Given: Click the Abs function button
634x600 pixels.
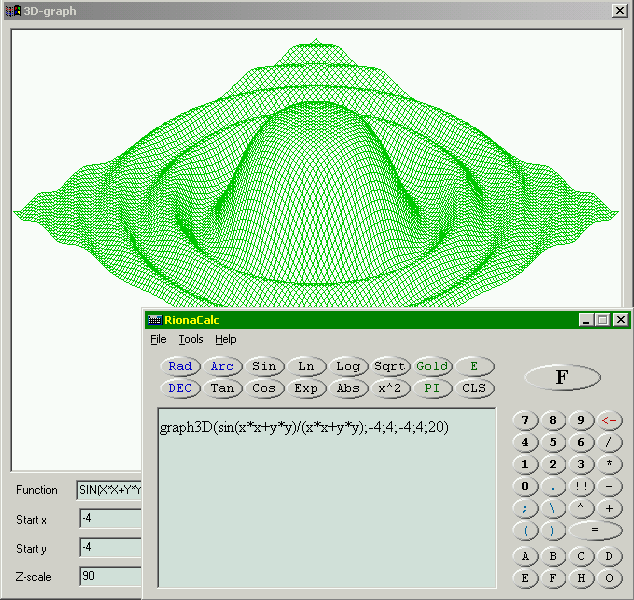Looking at the screenshot, I should click(x=348, y=389).
